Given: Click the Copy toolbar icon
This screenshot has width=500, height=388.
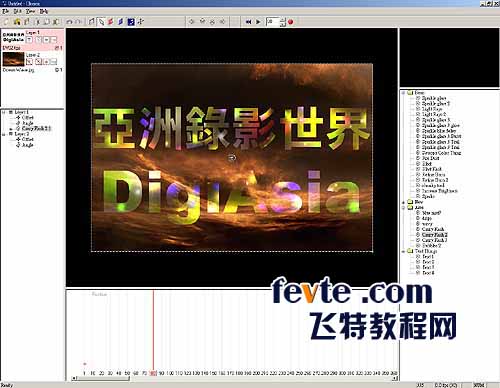Looking at the screenshot, I should click(47, 22).
